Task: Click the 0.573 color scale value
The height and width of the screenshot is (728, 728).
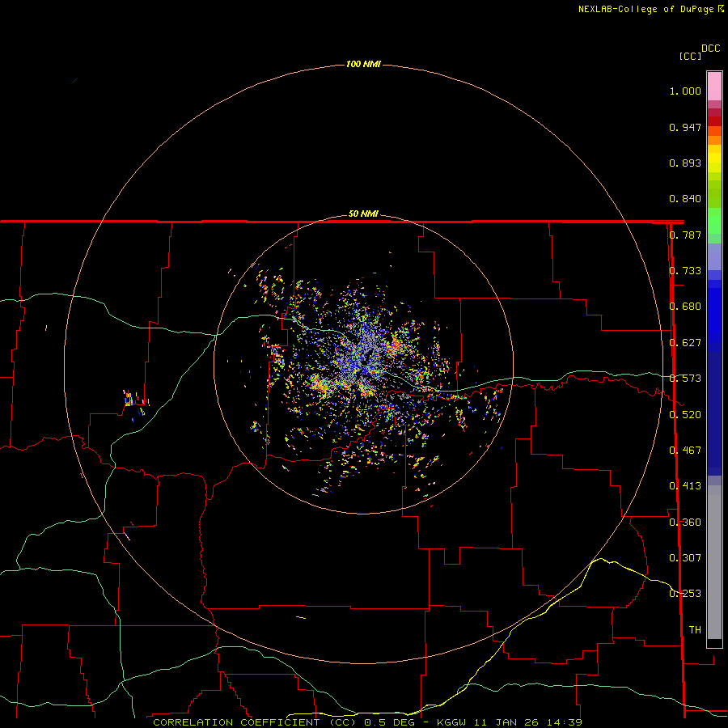Action: point(685,379)
